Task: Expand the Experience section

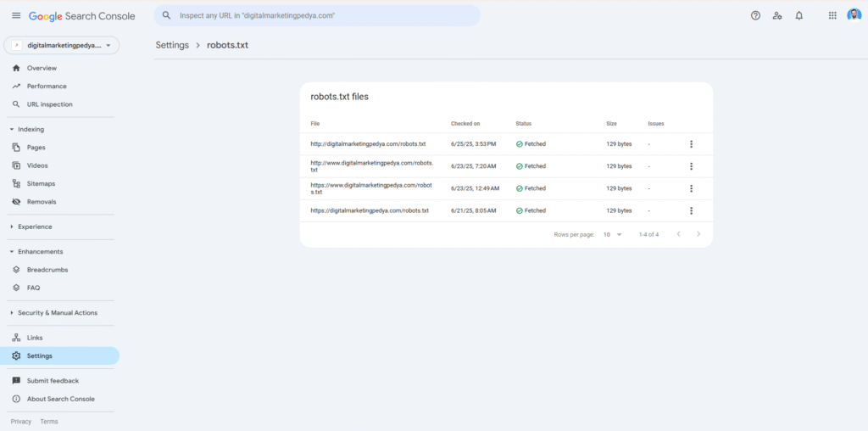Action: pos(12,227)
